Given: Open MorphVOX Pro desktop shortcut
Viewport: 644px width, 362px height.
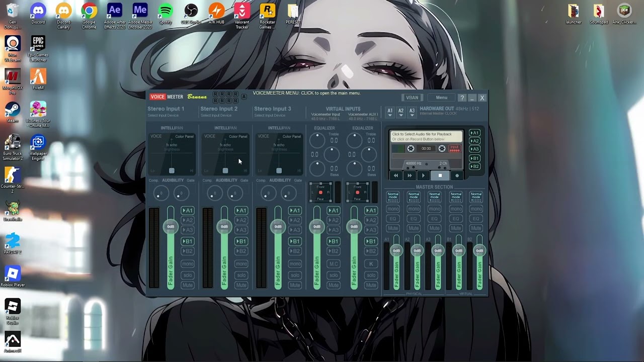Looking at the screenshot, I should (13, 82).
